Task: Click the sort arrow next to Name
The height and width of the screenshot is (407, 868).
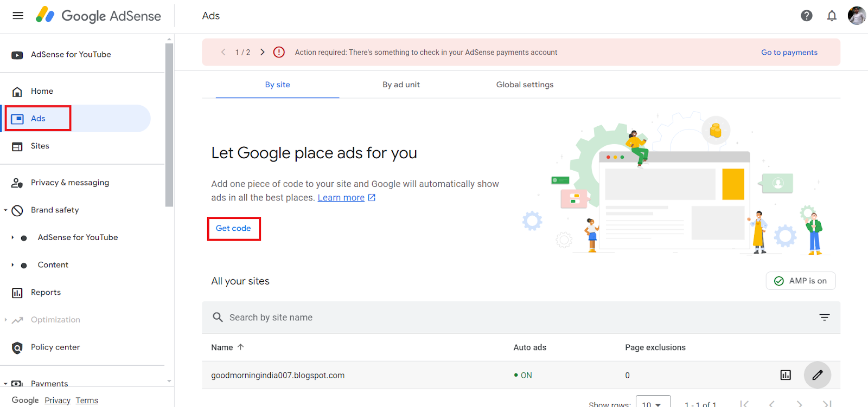Action: tap(241, 347)
